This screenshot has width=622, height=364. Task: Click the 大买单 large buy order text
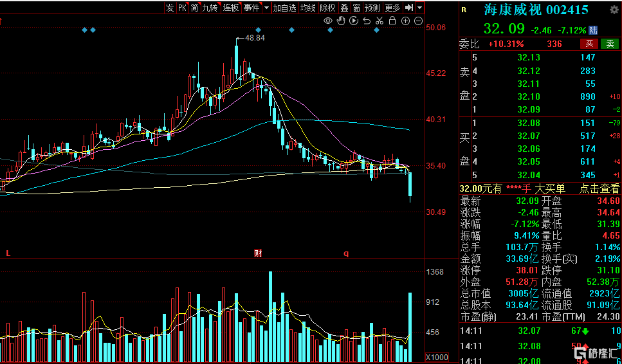550,188
